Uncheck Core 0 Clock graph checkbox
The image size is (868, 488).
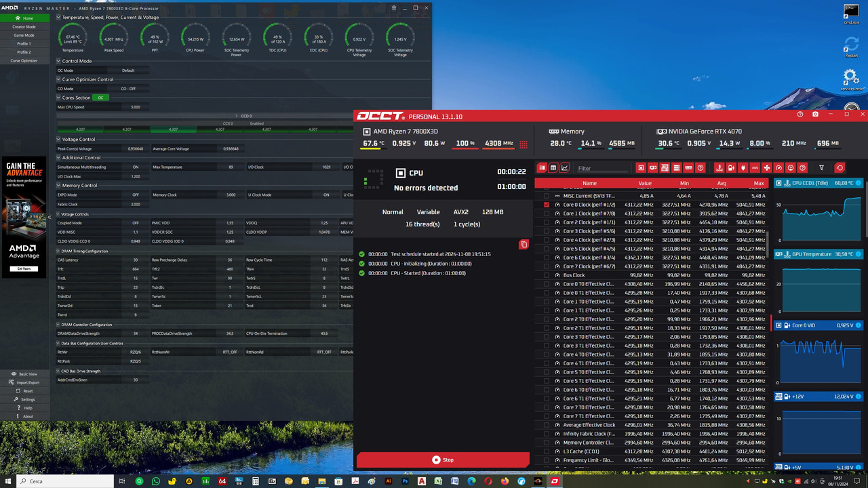point(547,205)
